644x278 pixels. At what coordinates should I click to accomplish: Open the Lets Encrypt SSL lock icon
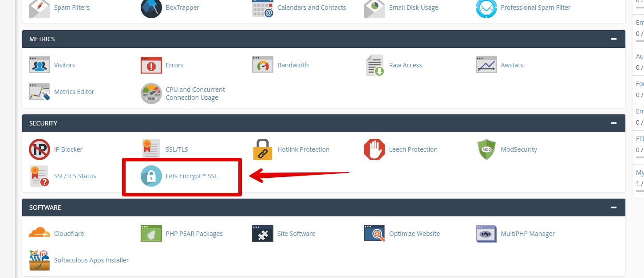coord(151,176)
